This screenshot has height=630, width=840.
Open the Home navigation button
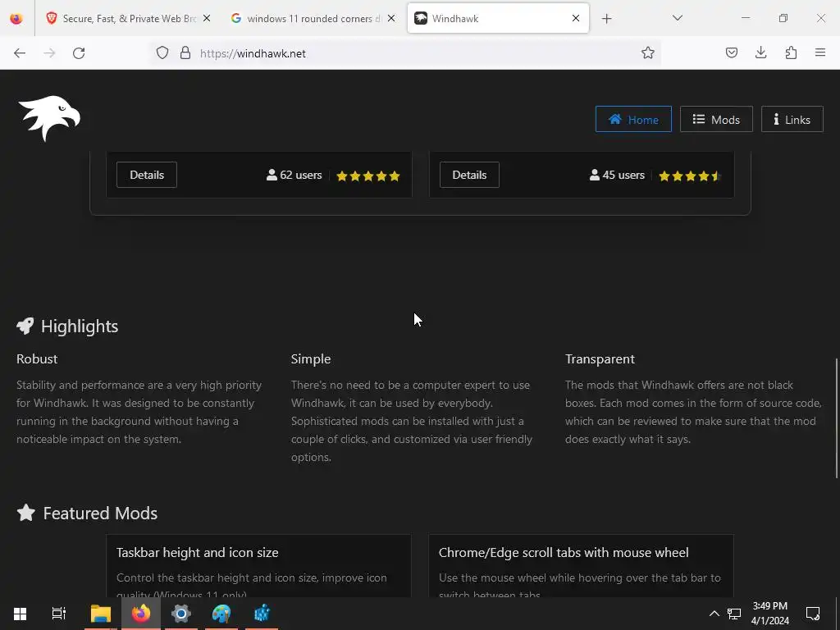633,120
